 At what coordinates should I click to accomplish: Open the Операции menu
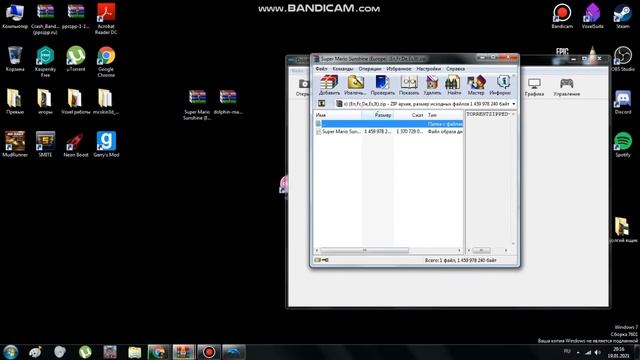(370, 69)
